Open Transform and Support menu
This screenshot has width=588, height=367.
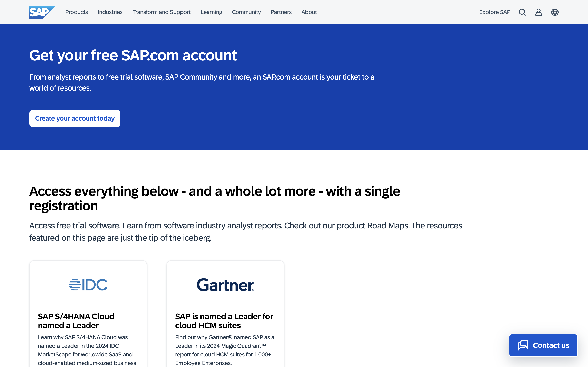tap(161, 12)
